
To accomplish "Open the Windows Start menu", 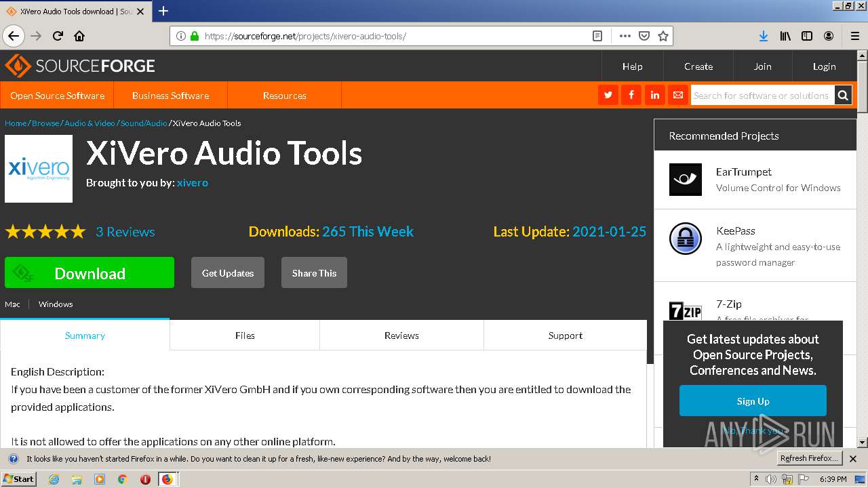I will coord(18,479).
